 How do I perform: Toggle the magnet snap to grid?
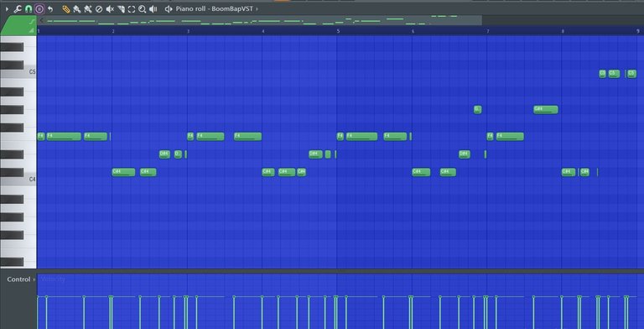coord(29,9)
